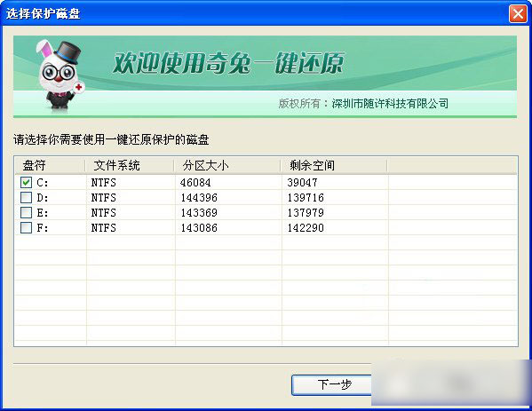
Task: Click partition size value 143369
Action: (x=199, y=213)
